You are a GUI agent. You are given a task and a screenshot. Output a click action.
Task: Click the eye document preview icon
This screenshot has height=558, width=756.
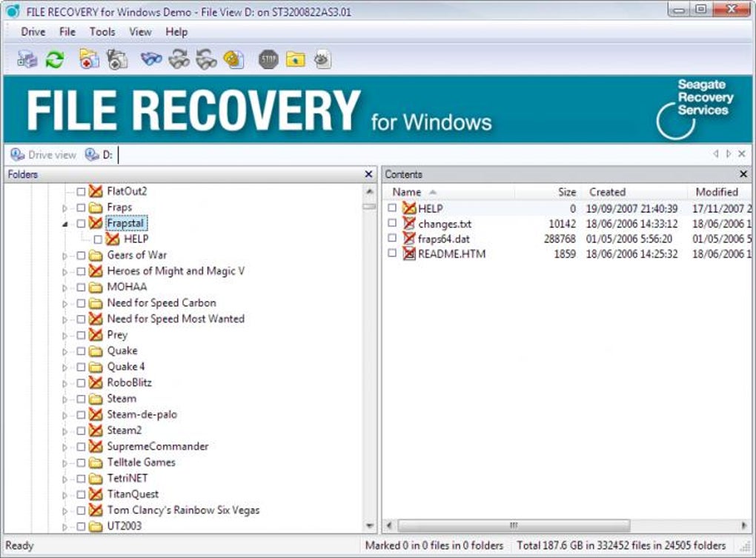point(322,60)
